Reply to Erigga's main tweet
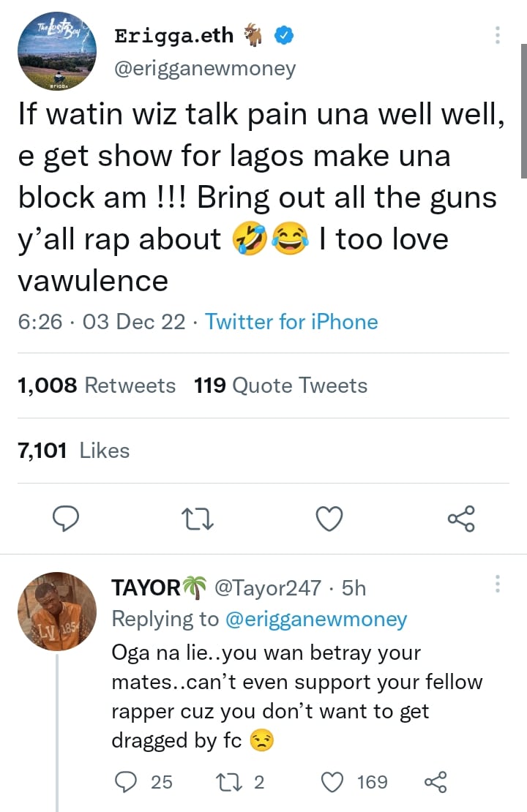This screenshot has height=812, width=527. [67, 519]
